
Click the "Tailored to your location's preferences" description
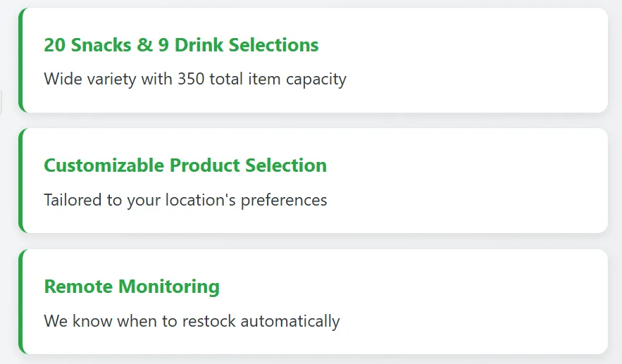point(185,200)
